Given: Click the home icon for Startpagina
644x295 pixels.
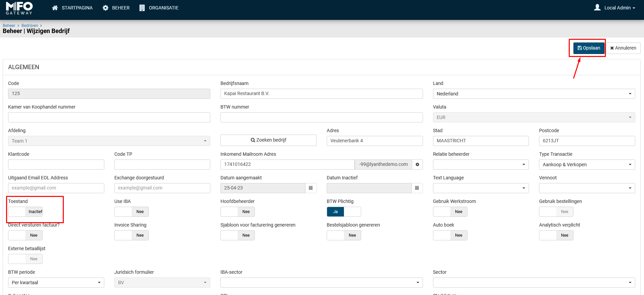Looking at the screenshot, I should [55, 8].
